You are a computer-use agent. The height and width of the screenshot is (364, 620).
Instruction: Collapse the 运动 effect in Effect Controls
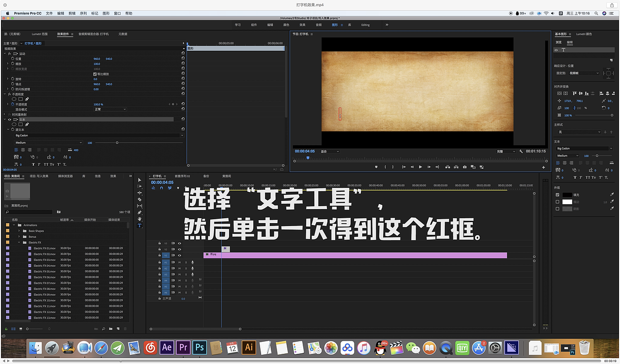(x=5, y=53)
